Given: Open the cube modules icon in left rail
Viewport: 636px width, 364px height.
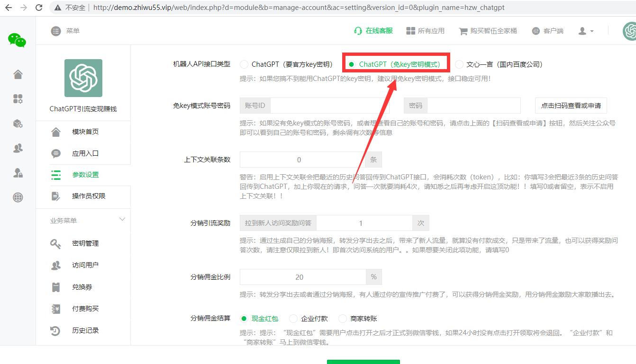Looking at the screenshot, I should pos(18,124).
